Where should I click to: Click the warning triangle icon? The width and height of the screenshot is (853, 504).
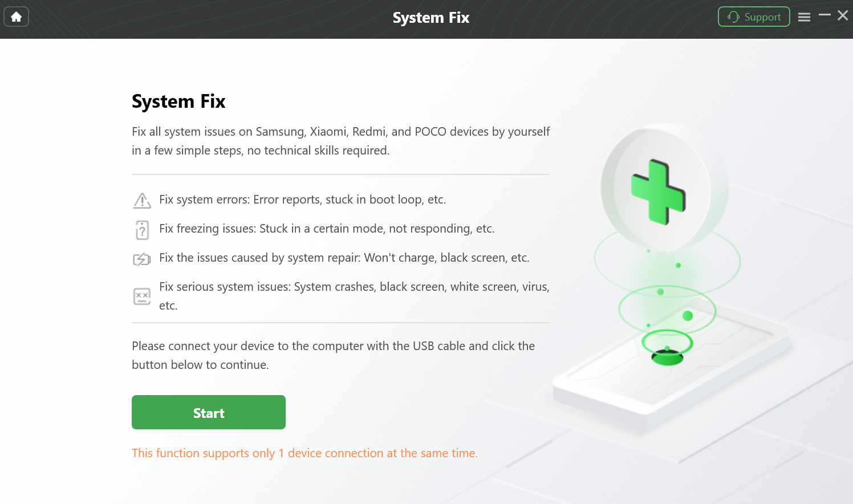point(142,200)
